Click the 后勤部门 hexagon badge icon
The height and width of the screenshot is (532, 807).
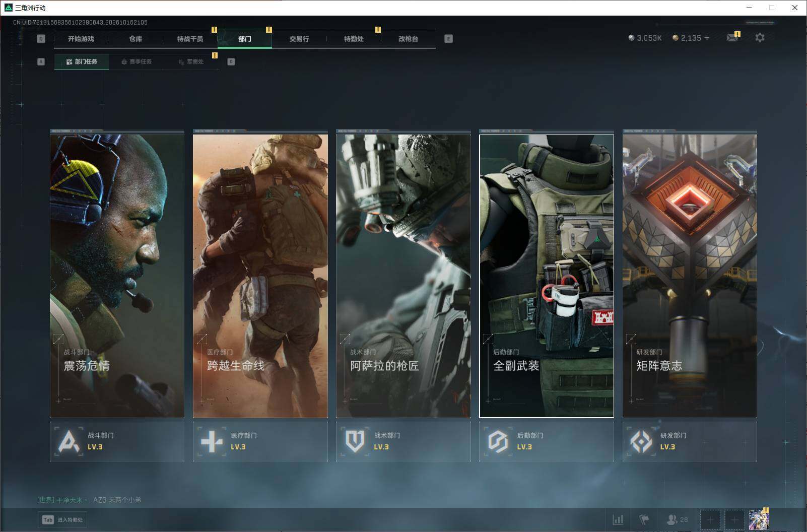498,441
